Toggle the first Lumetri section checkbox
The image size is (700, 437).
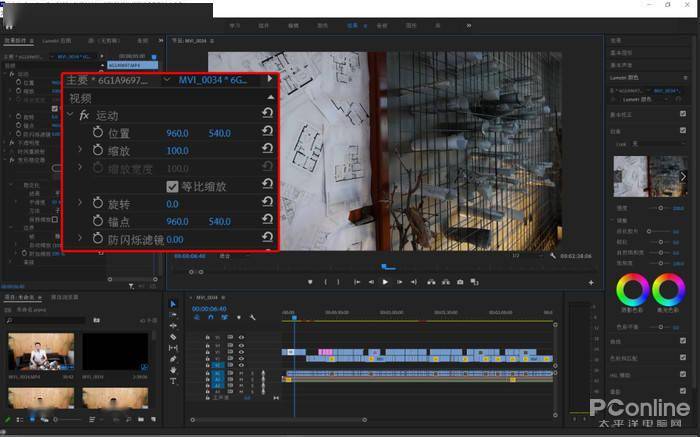(683, 114)
